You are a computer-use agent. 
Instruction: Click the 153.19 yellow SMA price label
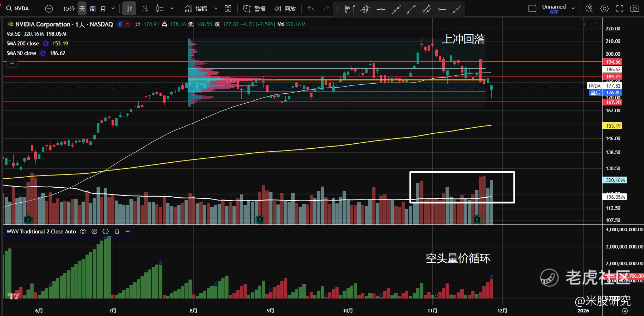613,126
